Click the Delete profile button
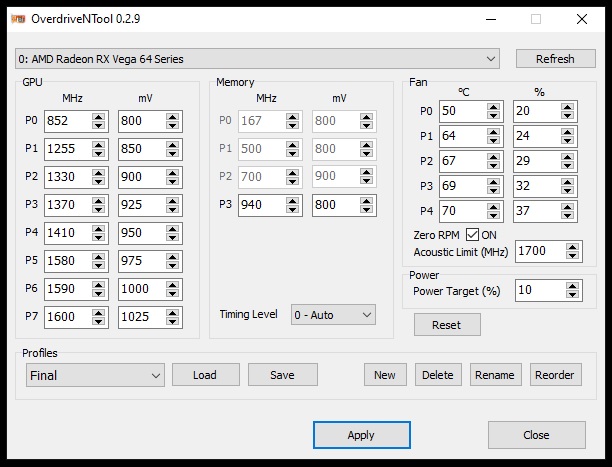The height and width of the screenshot is (467, 612). click(x=438, y=375)
